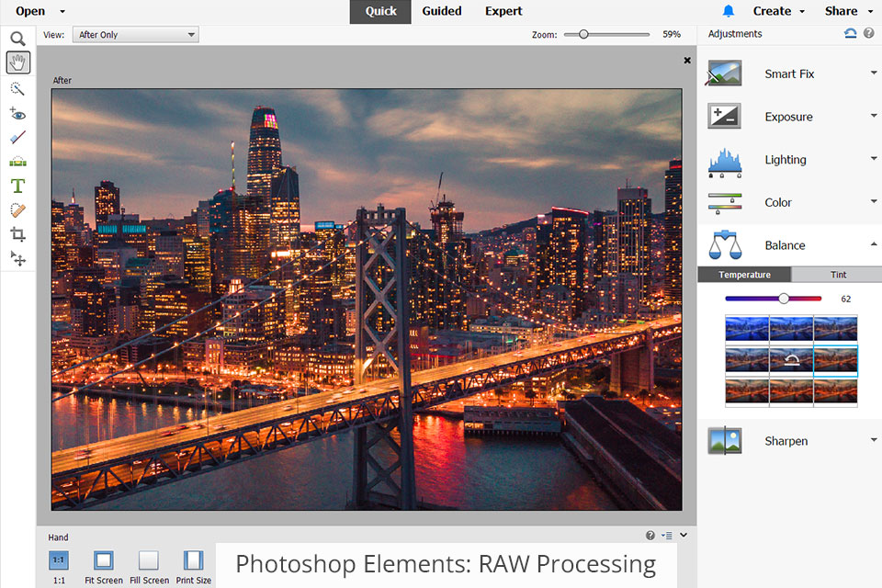This screenshot has width=882, height=588.
Task: Click the Smart Fix thumbnail icon
Action: pyautogui.click(x=724, y=73)
